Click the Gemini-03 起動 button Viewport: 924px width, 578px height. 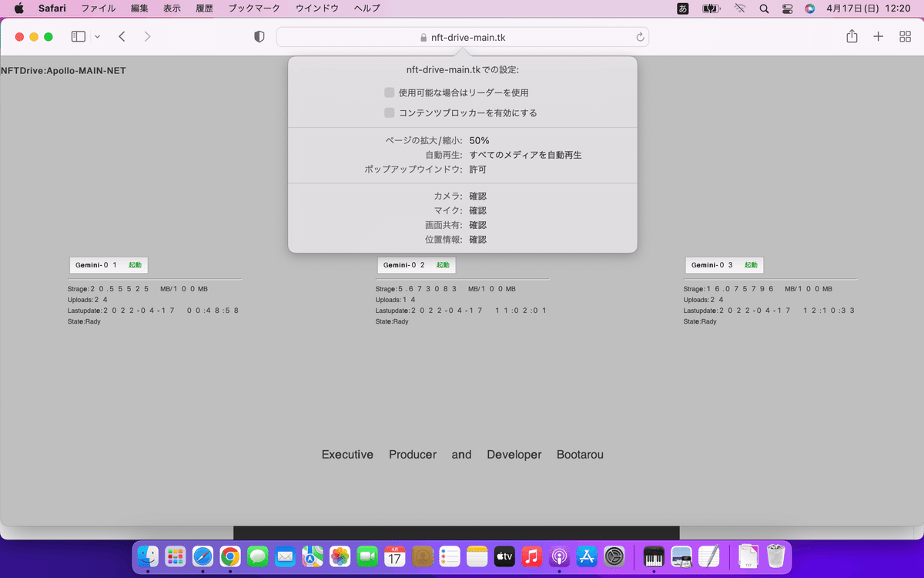[725, 265]
